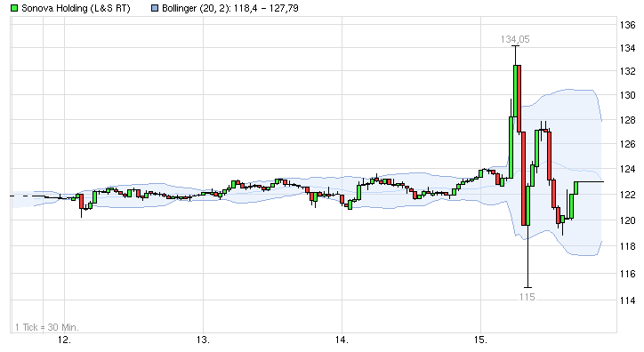
Task: Click the 126 price axis label
Action: (628, 144)
